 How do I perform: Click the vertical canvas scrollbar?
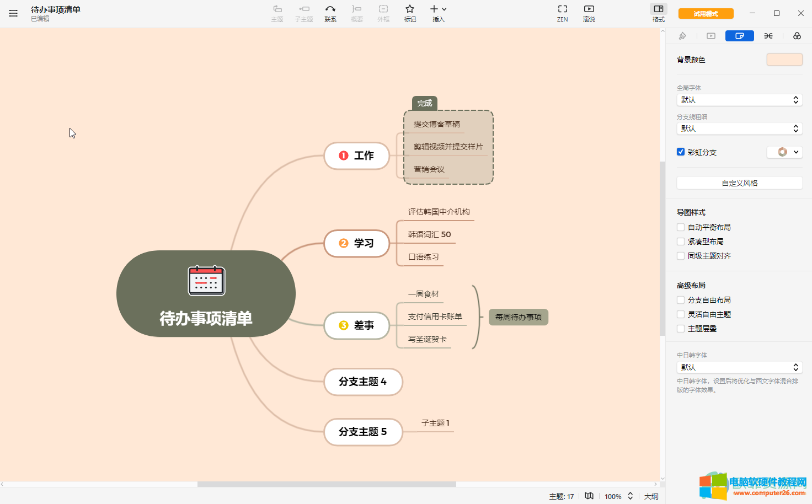tap(663, 248)
